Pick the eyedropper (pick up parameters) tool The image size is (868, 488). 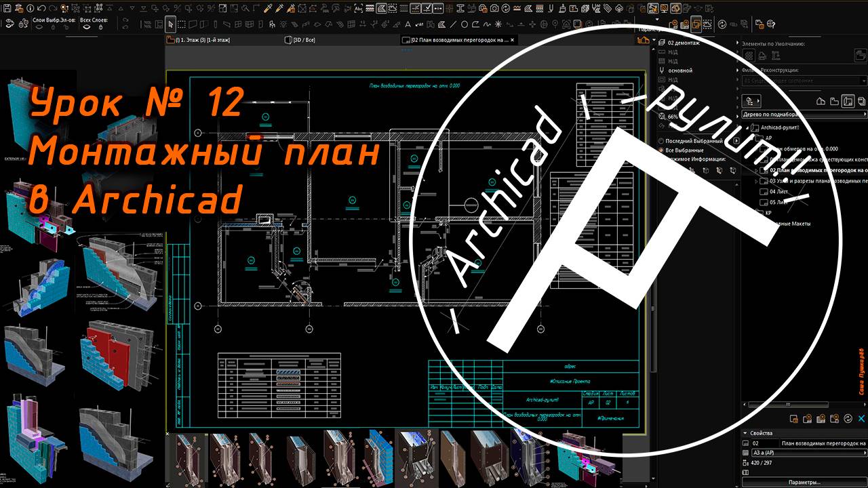click(x=268, y=7)
